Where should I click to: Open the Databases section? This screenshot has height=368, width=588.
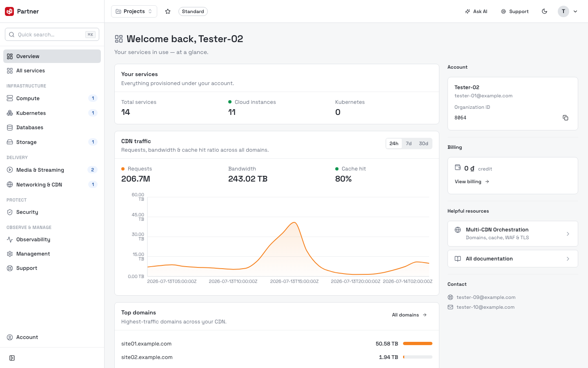(52, 128)
